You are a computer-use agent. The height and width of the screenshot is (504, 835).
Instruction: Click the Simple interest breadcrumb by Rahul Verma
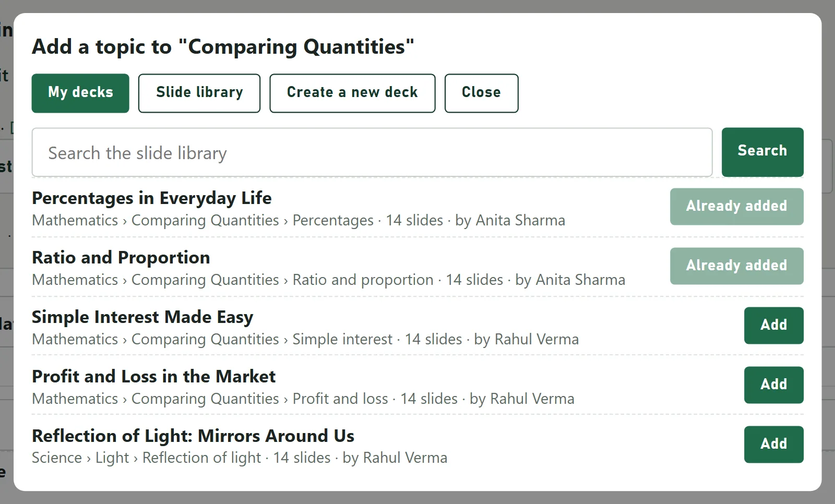[x=305, y=340]
